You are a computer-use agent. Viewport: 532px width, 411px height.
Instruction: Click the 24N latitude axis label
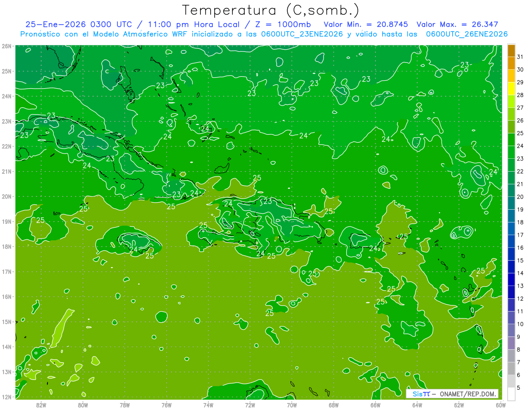(x=7, y=96)
